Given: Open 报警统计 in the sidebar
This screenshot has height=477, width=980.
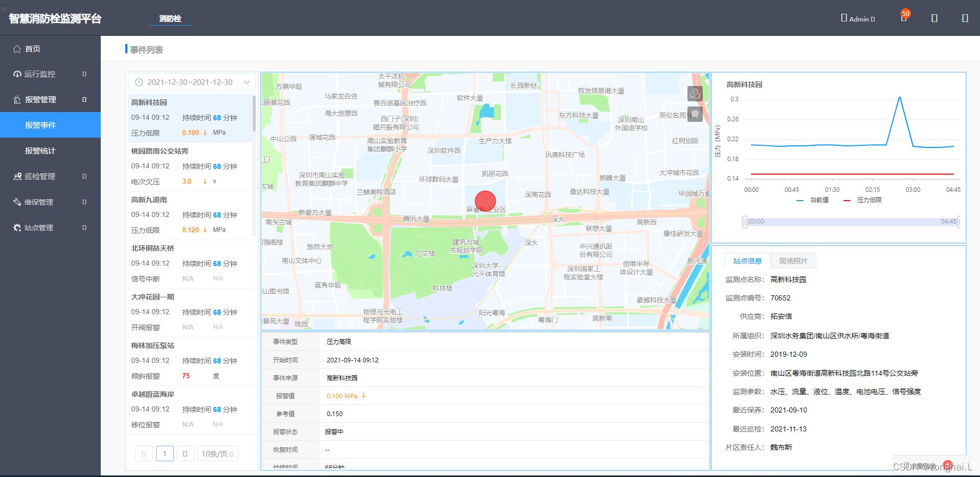Looking at the screenshot, I should click(50, 150).
